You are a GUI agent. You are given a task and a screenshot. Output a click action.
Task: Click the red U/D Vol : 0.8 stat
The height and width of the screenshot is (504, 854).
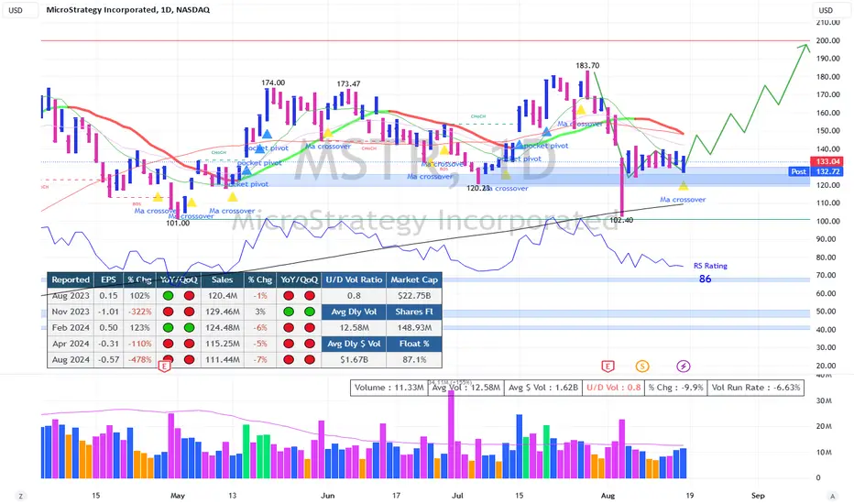(613, 388)
